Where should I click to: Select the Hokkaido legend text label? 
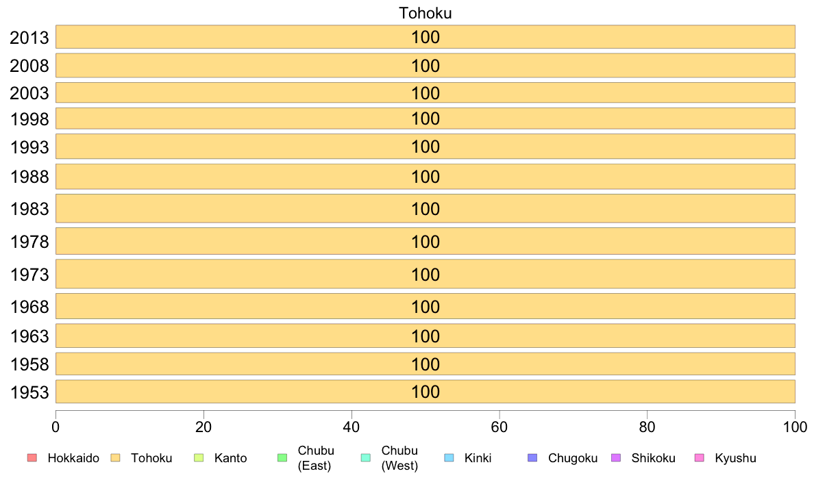pos(73,458)
